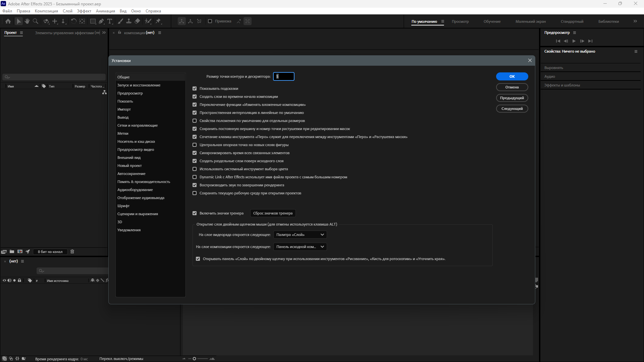
Task: Open the Эффект menu
Action: [84, 11]
